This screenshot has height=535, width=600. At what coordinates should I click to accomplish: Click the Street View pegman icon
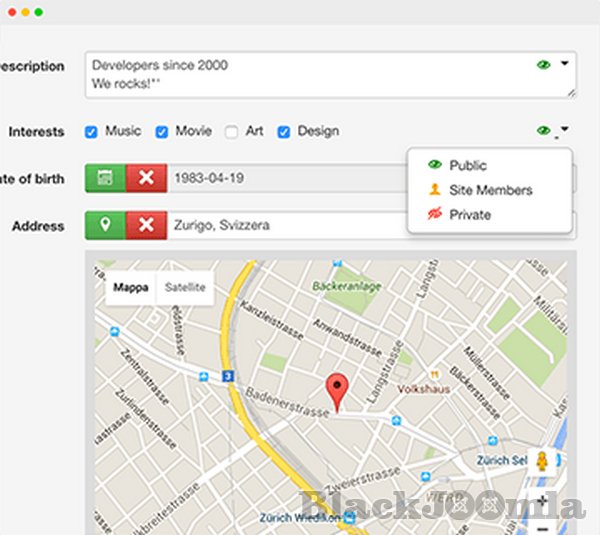[x=543, y=462]
